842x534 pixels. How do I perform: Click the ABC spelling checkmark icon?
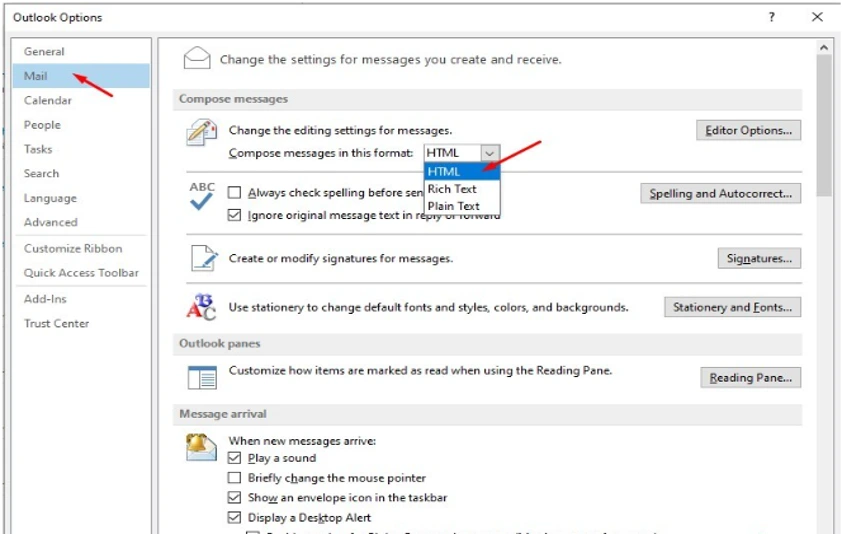coord(202,196)
